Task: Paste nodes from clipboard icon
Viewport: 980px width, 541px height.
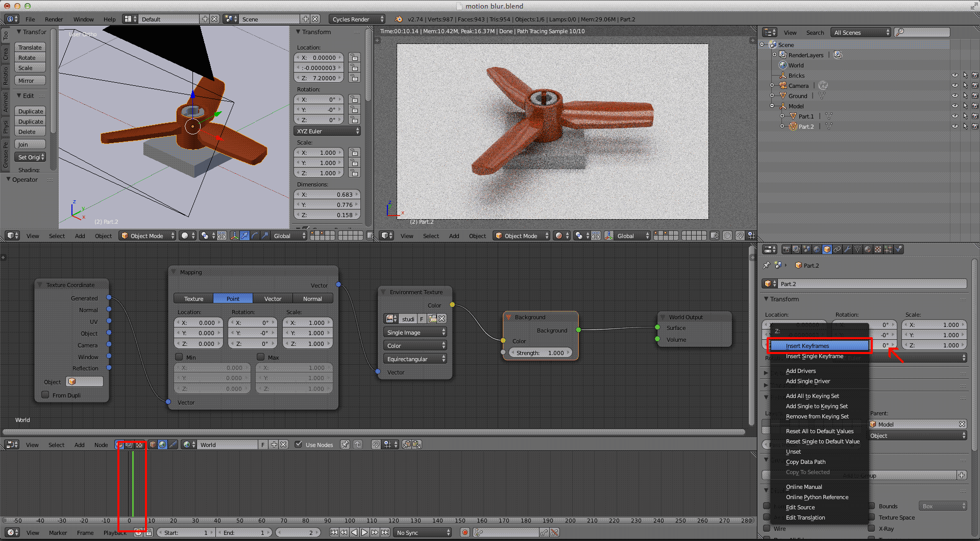Action: (416, 444)
